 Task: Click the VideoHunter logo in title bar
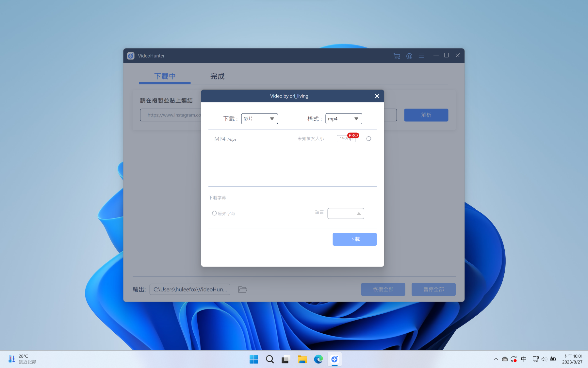coord(131,56)
